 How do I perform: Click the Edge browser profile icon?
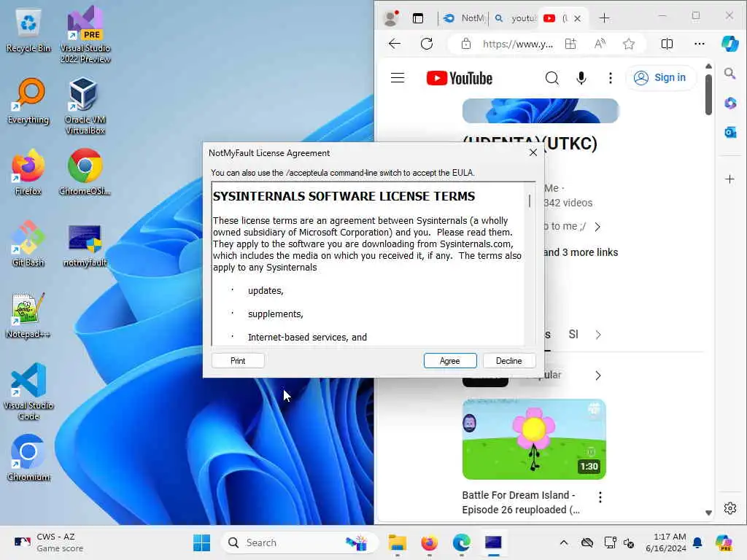391,18
